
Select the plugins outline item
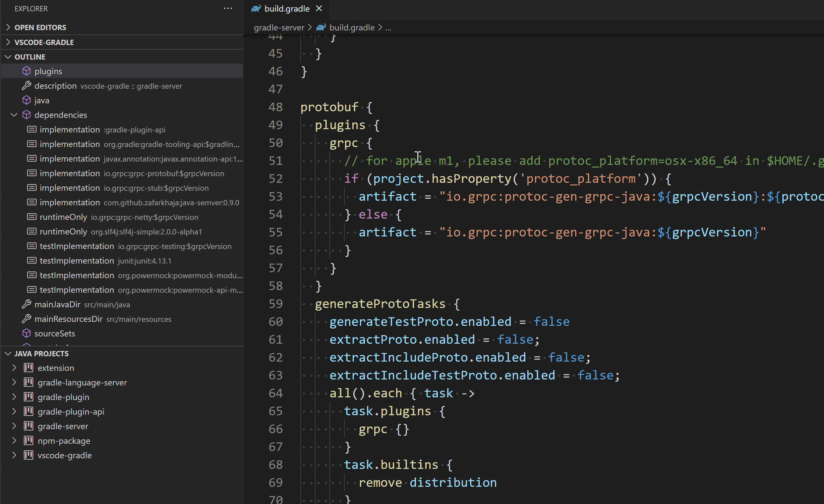[122, 71]
